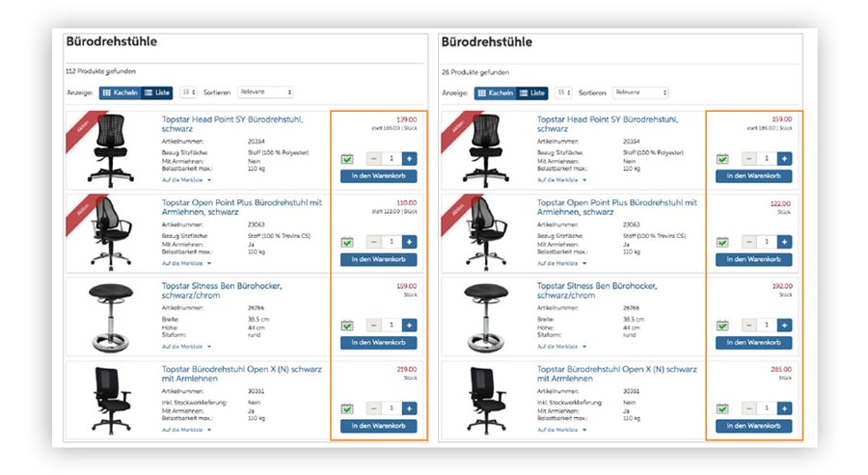
Task: Open items-per-page dropdown in 26-products panel
Action: coord(563,92)
